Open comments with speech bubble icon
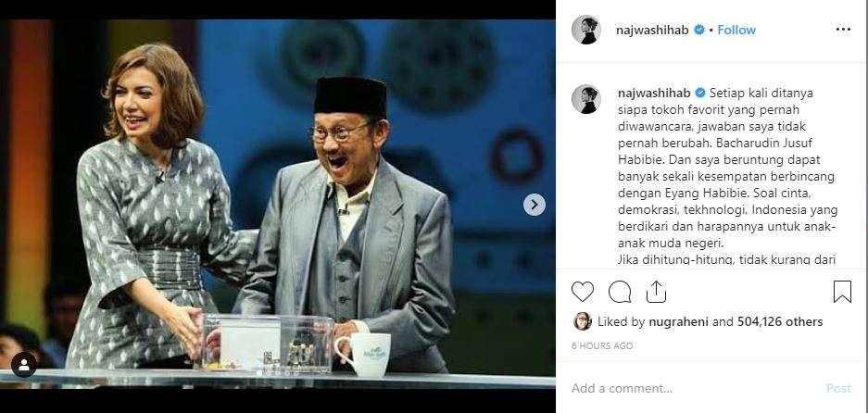Image resolution: width=868 pixels, height=413 pixels. (620, 292)
